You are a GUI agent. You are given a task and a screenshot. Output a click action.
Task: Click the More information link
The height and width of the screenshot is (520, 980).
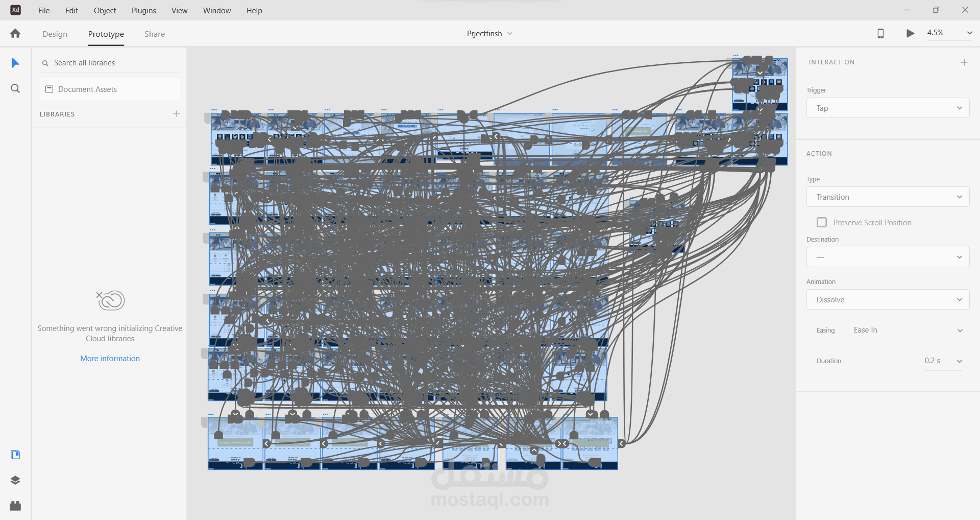pos(110,359)
